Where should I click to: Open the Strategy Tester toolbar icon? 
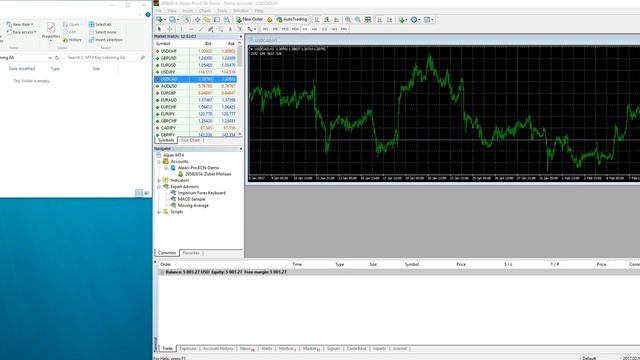click(x=227, y=20)
